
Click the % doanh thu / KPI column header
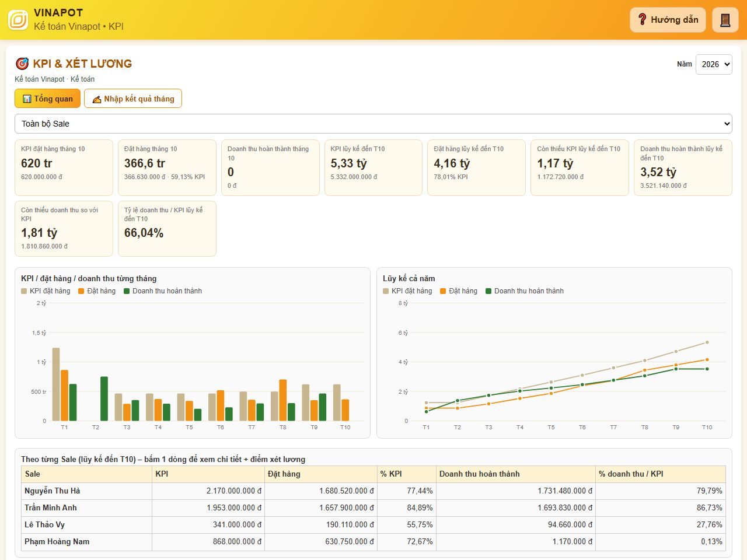660,474
